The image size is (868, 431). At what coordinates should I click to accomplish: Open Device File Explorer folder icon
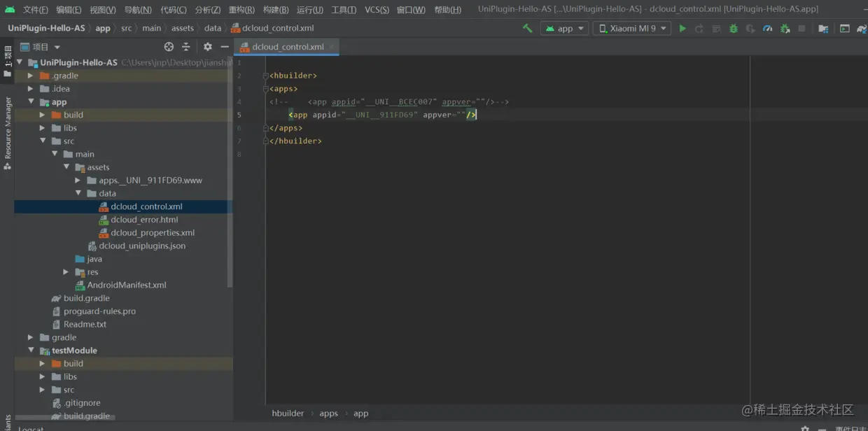click(823, 29)
